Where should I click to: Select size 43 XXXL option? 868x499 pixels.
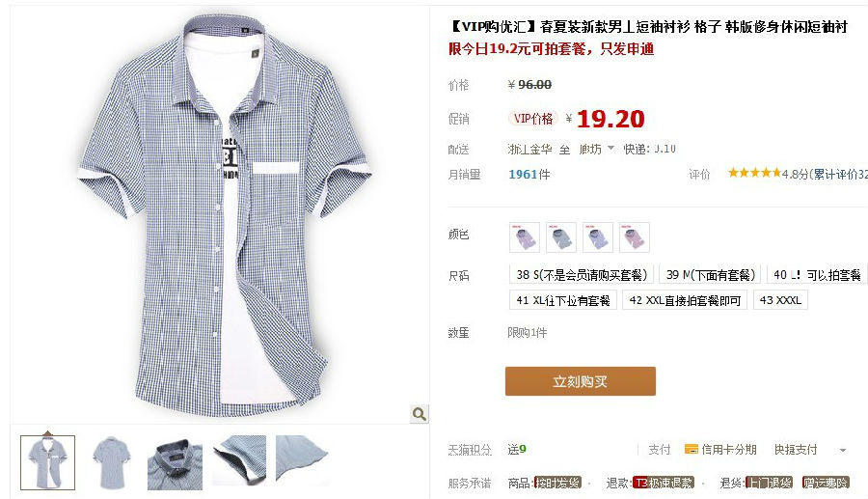(x=780, y=300)
